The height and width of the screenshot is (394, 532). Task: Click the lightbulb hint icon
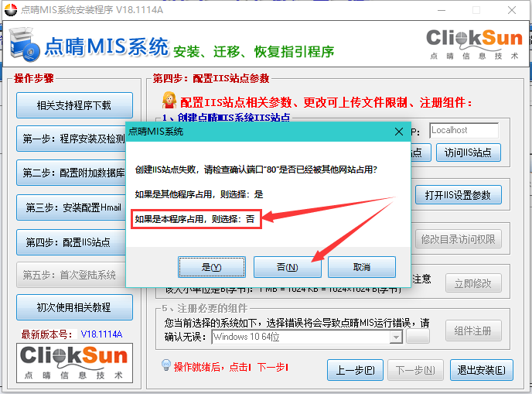click(x=165, y=365)
